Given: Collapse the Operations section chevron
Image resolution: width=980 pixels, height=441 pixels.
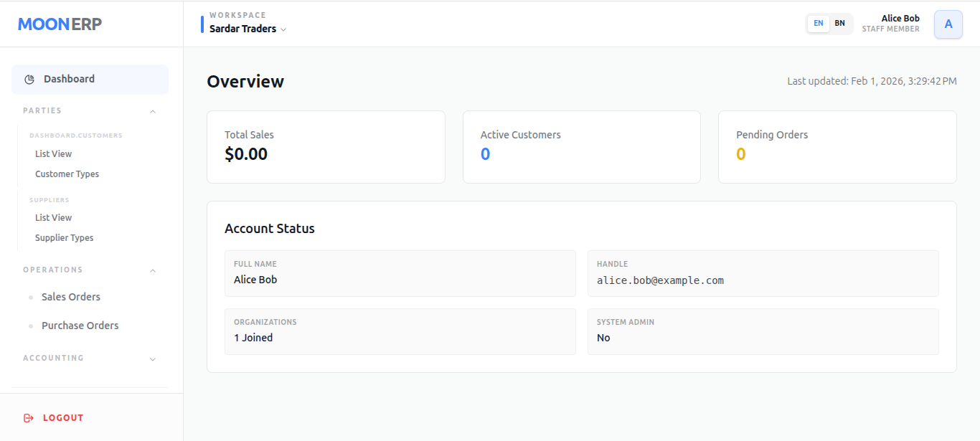Looking at the screenshot, I should click(152, 270).
